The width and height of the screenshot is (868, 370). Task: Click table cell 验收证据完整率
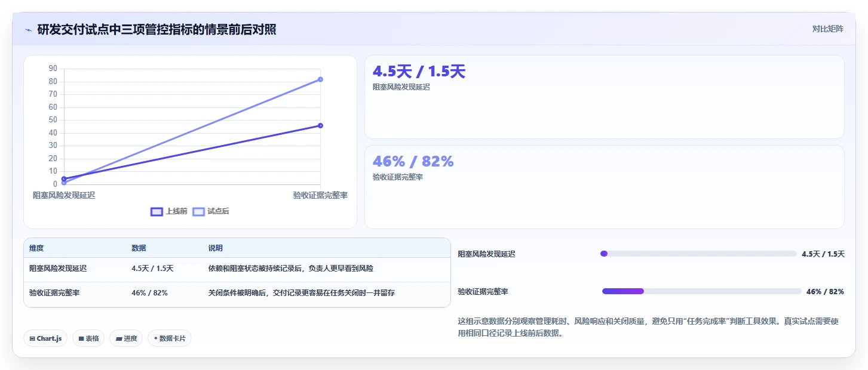[54, 293]
